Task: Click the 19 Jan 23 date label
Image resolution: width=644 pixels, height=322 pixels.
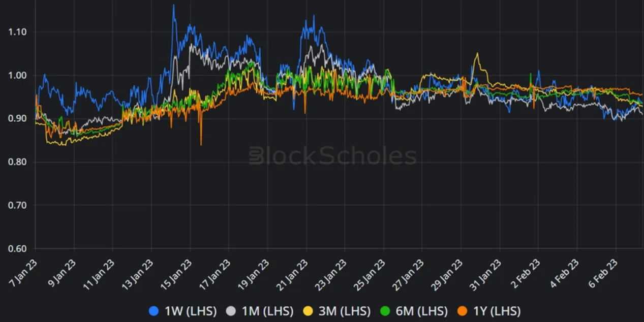Action: (254, 275)
